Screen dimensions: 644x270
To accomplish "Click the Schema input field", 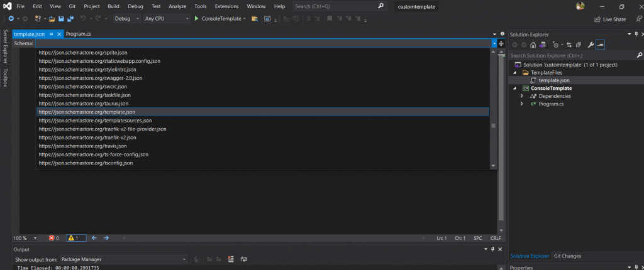I will click(x=264, y=43).
